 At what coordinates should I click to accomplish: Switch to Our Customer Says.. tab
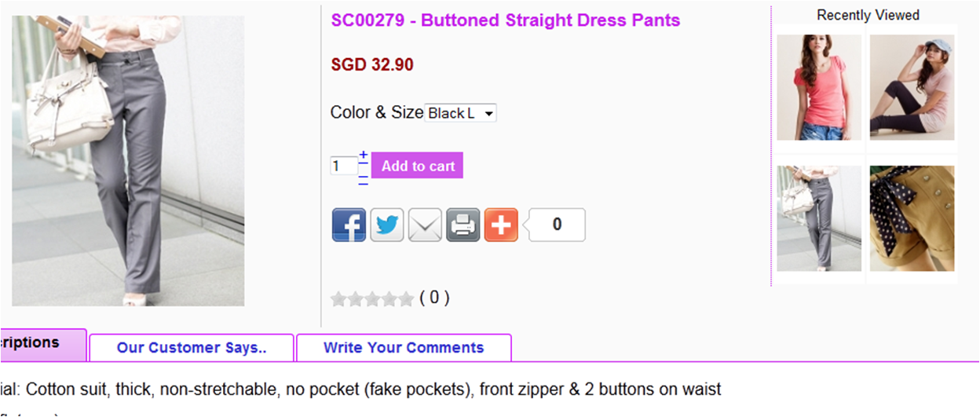pyautogui.click(x=192, y=348)
